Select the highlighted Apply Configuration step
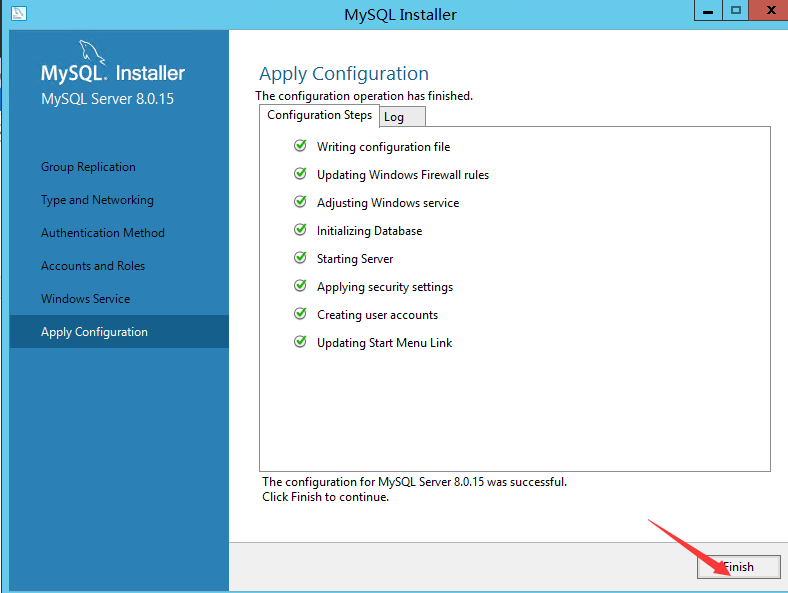788x593 pixels. (119, 332)
